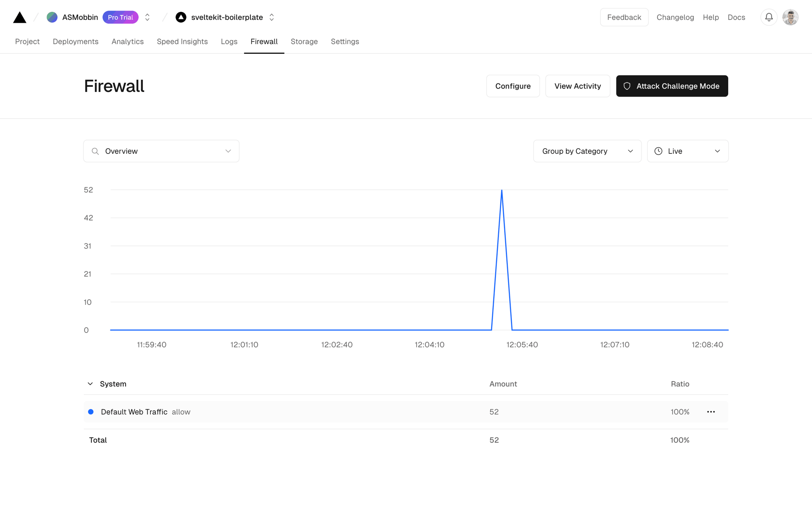812x508 pixels.
Task: Click the 11:59:40 time axis label
Action: (151, 345)
